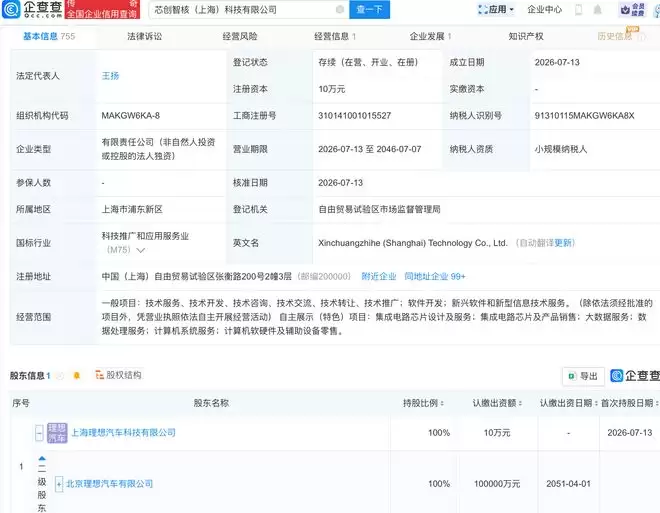Open 企业中心
The height and width of the screenshot is (513, 660).
pyautogui.click(x=544, y=9)
